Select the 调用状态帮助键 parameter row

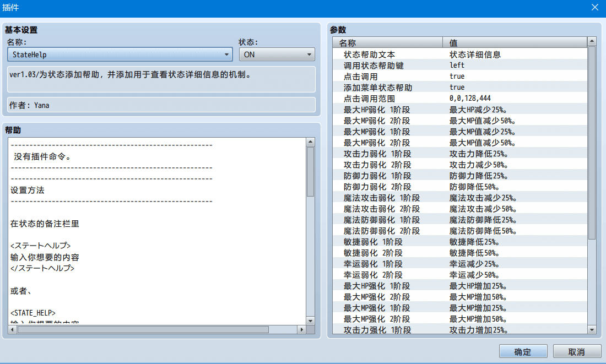click(459, 66)
